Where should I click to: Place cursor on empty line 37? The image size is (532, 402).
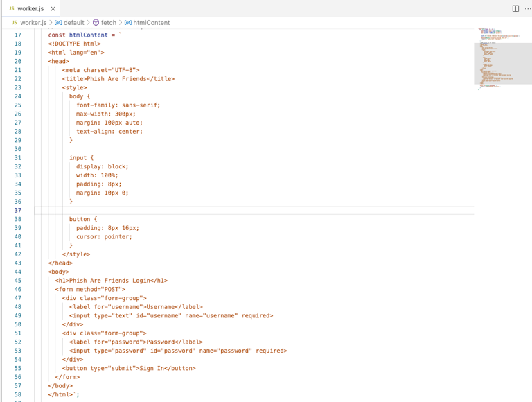coord(254,211)
